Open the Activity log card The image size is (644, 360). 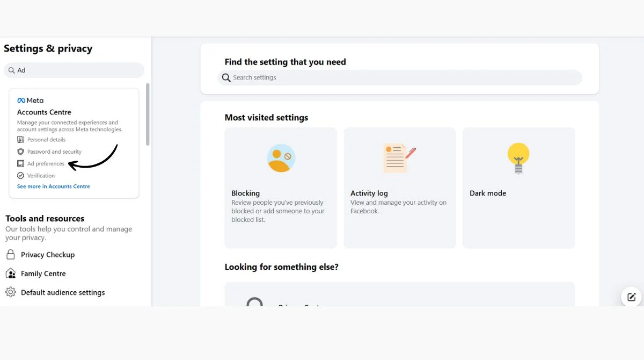(400, 188)
